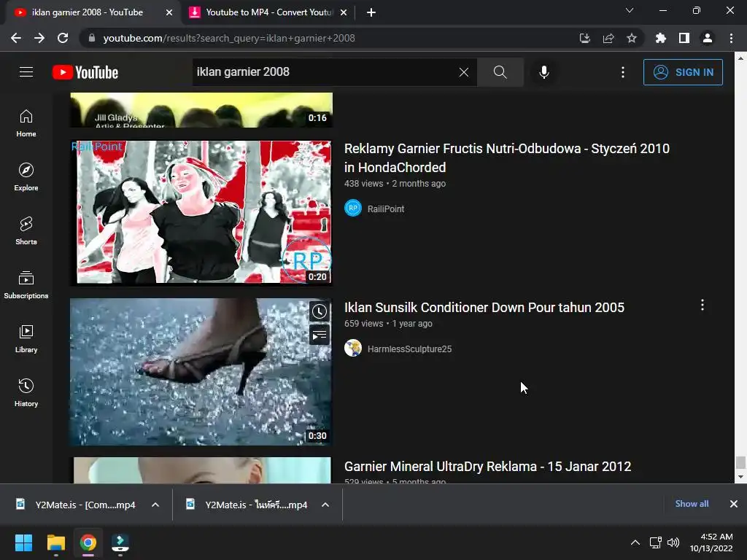Go to Home in the sidebar
The image size is (747, 560).
[x=26, y=122]
